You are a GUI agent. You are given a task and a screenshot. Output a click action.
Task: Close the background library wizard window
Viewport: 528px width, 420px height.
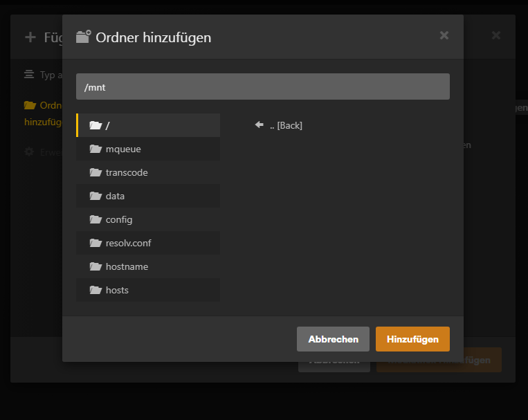click(x=496, y=35)
